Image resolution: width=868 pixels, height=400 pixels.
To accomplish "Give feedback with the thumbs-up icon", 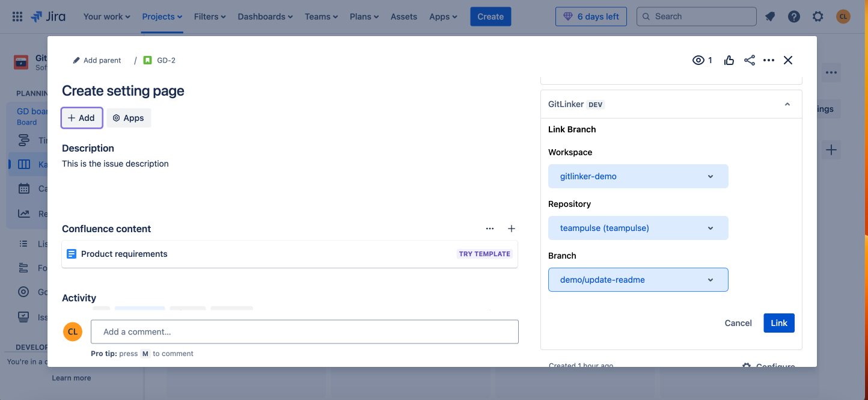I will coord(729,60).
